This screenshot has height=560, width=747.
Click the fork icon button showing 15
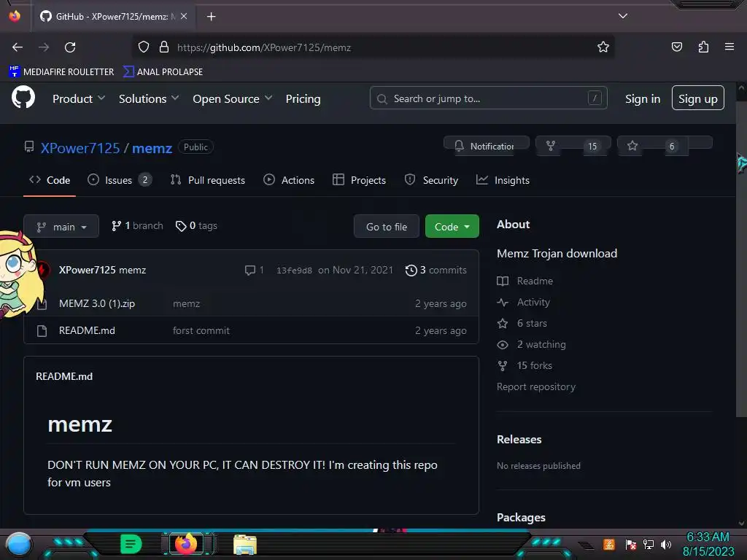[x=573, y=146]
